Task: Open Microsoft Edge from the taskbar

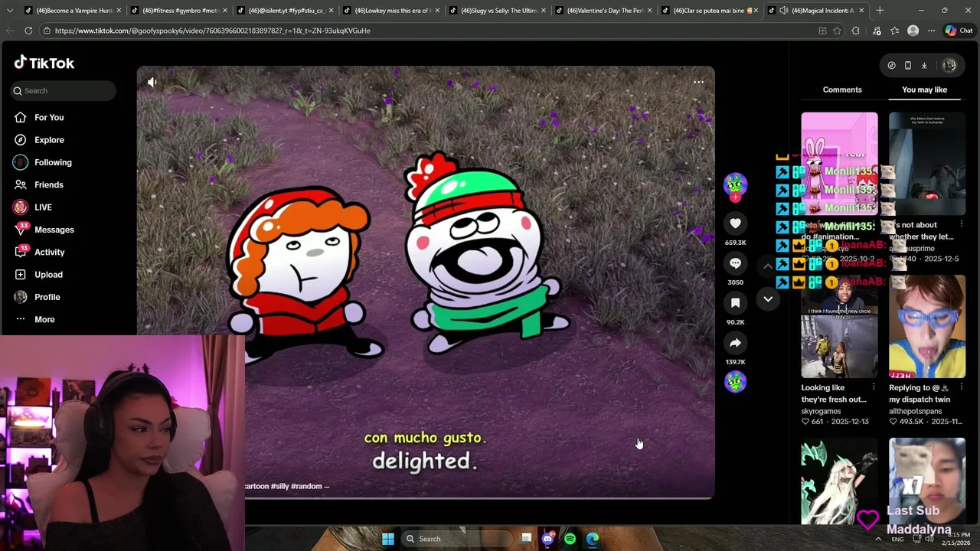Action: (x=593, y=539)
